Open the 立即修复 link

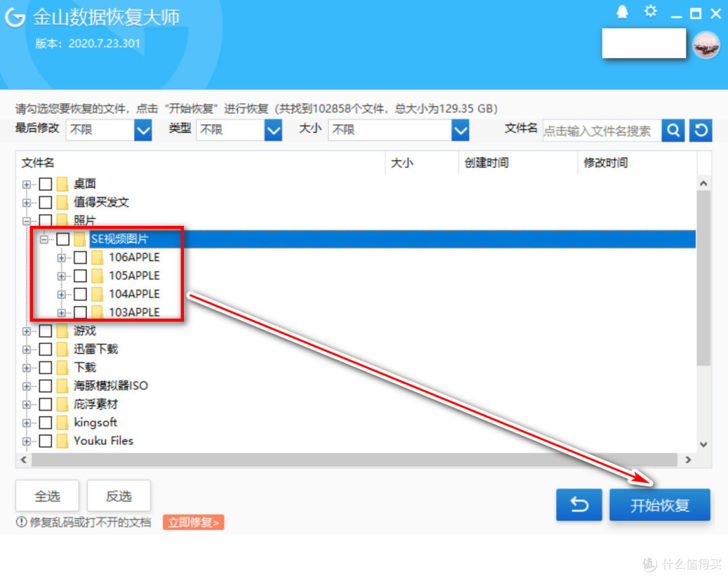coord(193,522)
